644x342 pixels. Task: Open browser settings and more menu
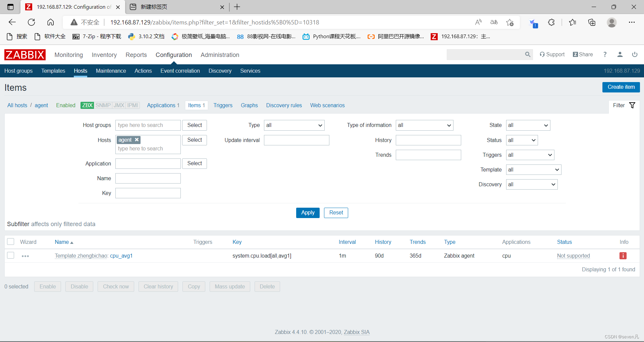pyautogui.click(x=632, y=22)
